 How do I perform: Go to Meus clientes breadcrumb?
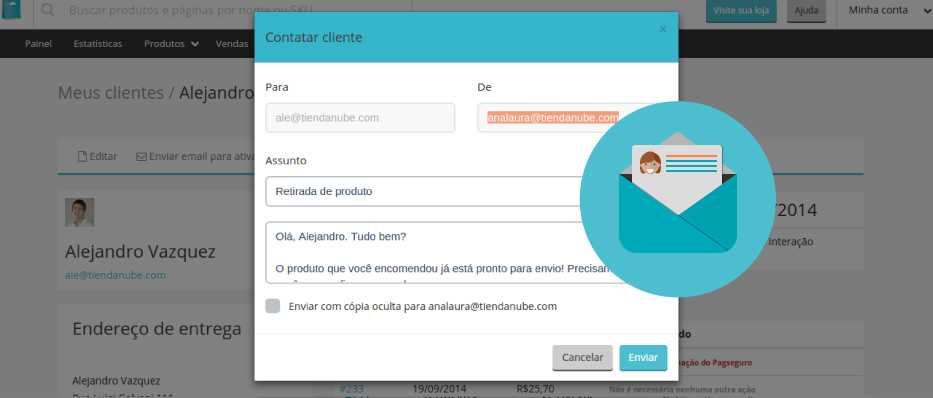tap(111, 93)
